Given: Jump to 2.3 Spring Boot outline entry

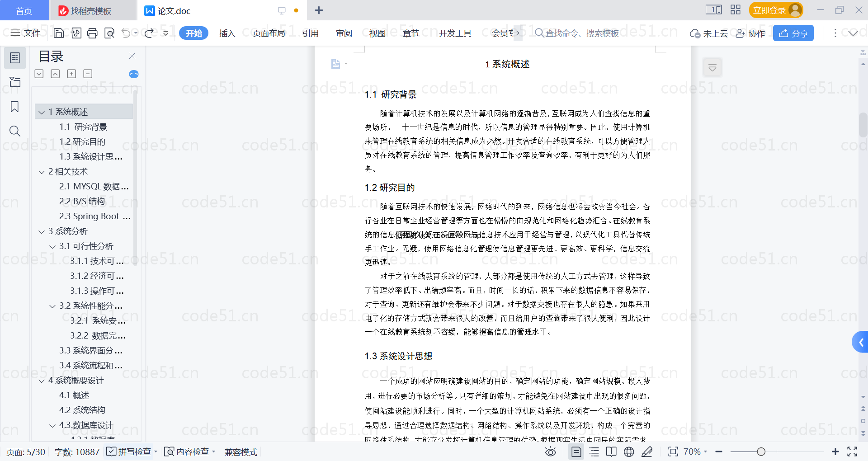Looking at the screenshot, I should [95, 216].
